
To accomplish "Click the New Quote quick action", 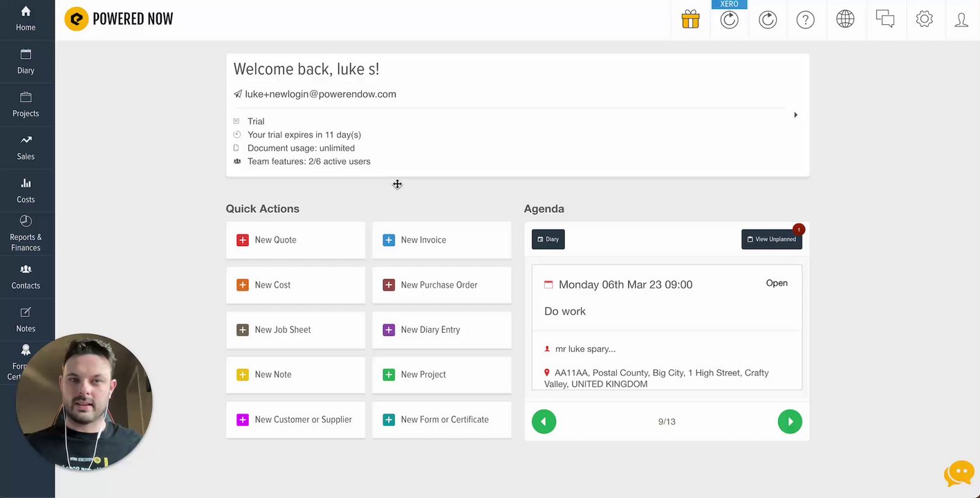I will point(295,240).
